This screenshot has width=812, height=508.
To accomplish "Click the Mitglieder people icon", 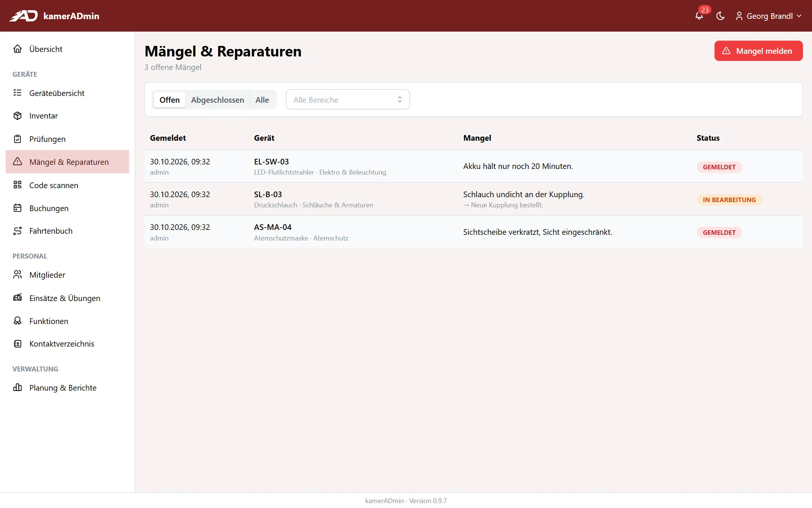I will (x=17, y=275).
